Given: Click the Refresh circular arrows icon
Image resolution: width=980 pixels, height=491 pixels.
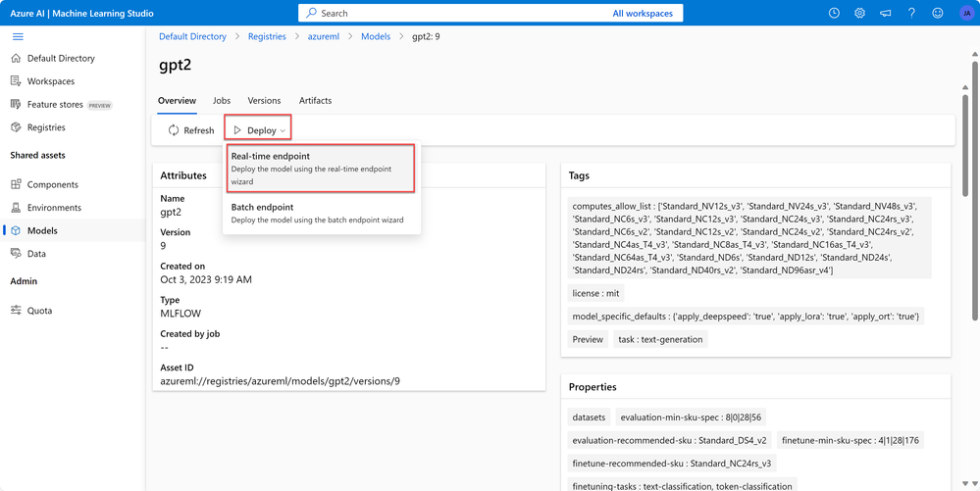Looking at the screenshot, I should 174,130.
